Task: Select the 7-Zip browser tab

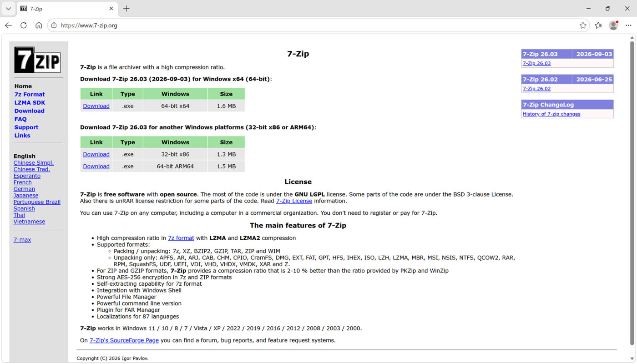Action: point(67,9)
